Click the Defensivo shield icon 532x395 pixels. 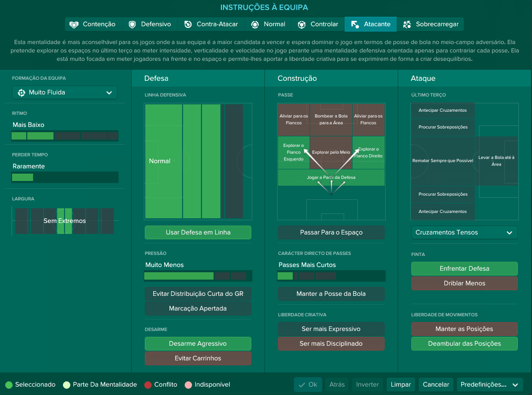[x=132, y=25]
